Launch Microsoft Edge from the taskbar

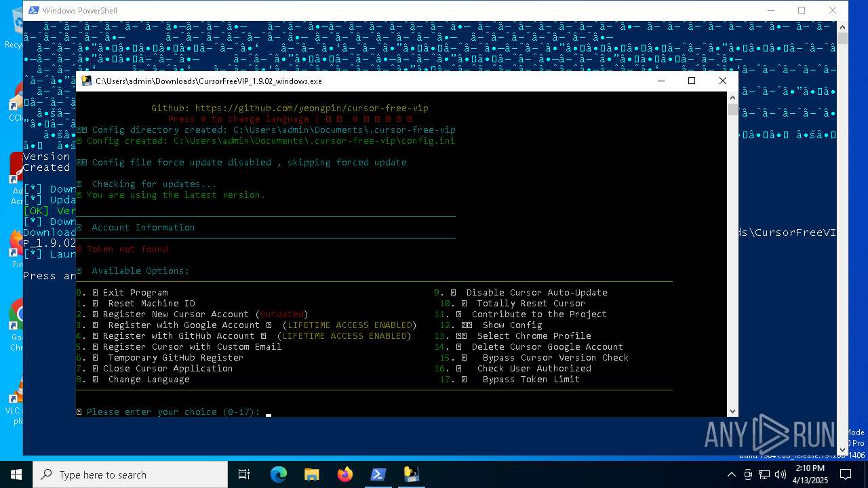(x=278, y=474)
